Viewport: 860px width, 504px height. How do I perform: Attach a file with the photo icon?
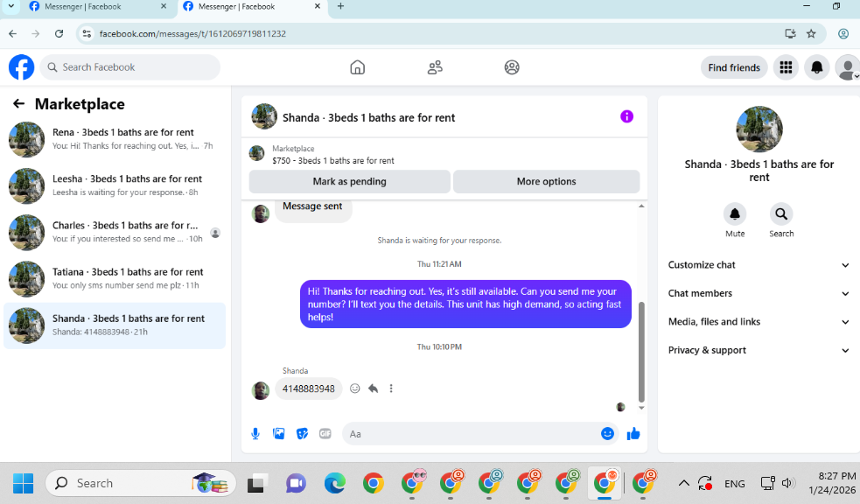(x=278, y=434)
